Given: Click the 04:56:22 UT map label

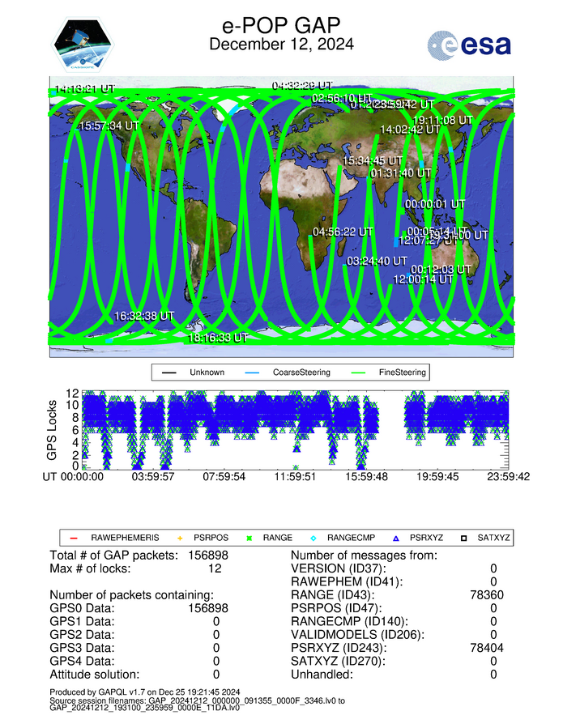Looking at the screenshot, I should click(342, 232).
